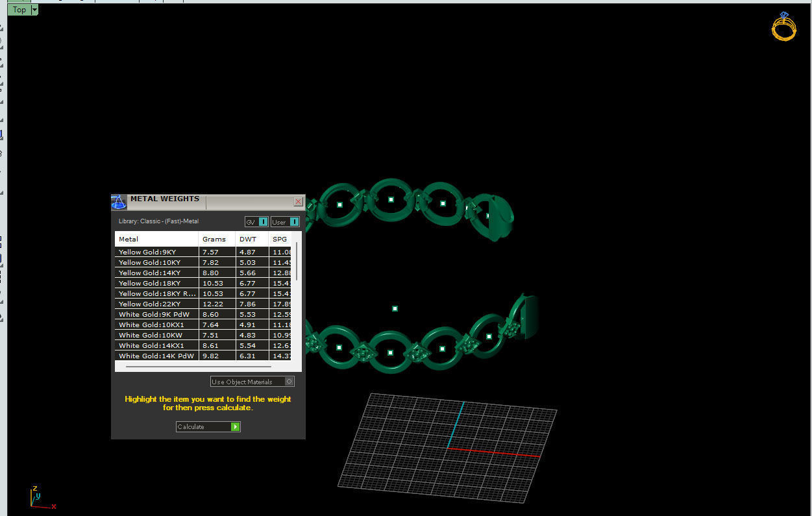
Task: Click the 4.87 DWT cell
Action: (x=252, y=252)
